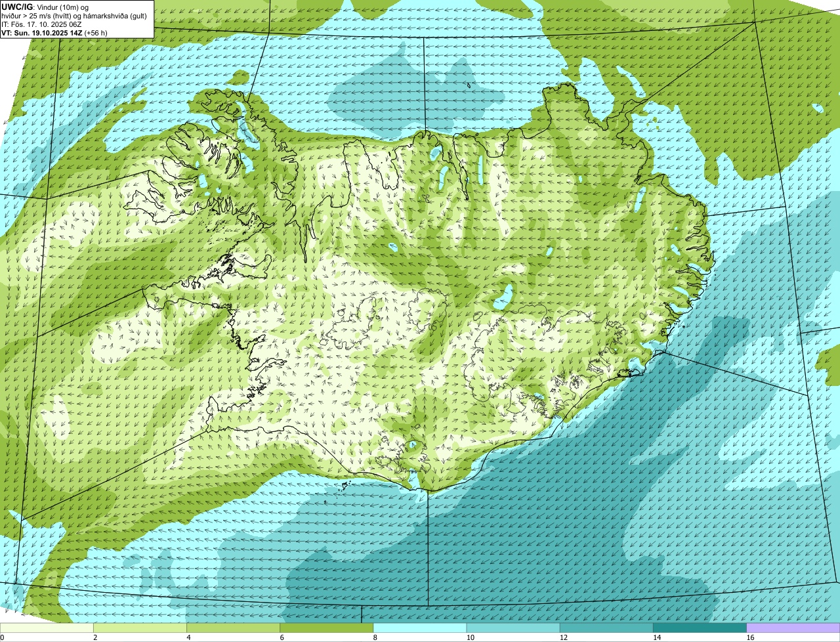
Task: Click the '16' label under the color scale
Action: (x=750, y=637)
